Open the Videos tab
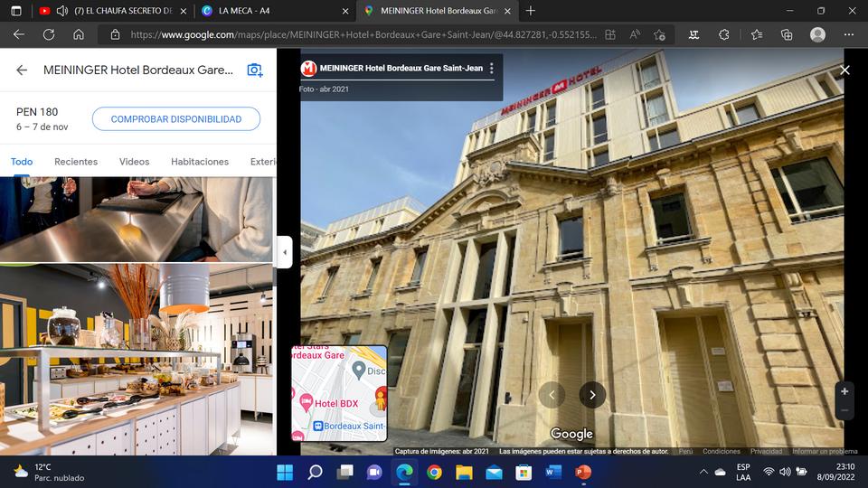The height and width of the screenshot is (488, 868). click(x=134, y=162)
